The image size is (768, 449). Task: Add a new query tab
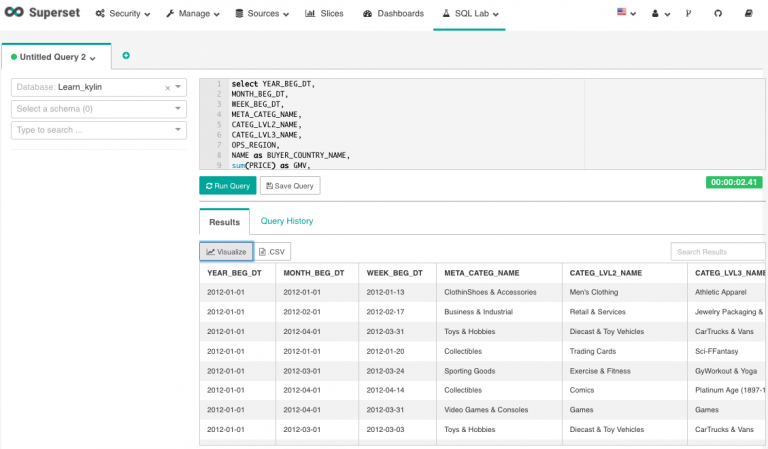[126, 56]
